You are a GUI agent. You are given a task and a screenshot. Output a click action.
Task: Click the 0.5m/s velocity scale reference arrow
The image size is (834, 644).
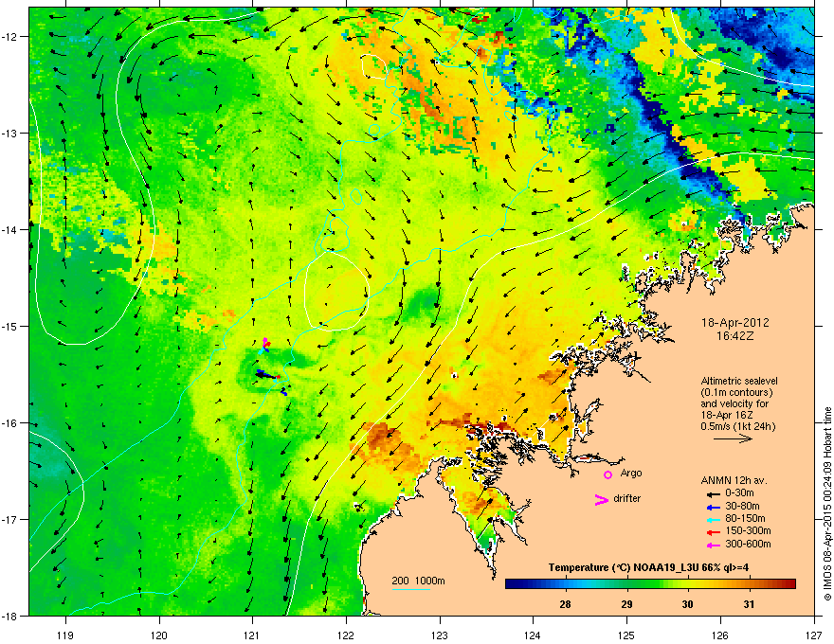click(733, 438)
